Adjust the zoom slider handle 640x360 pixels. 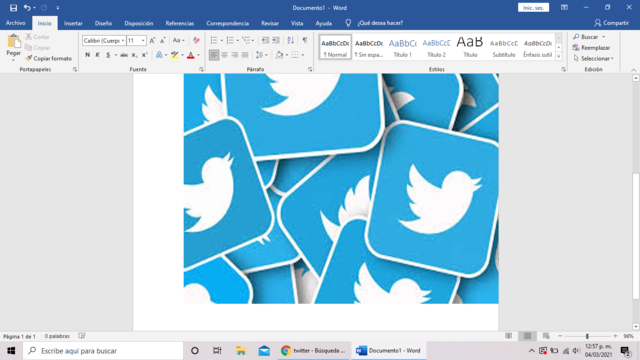point(587,336)
